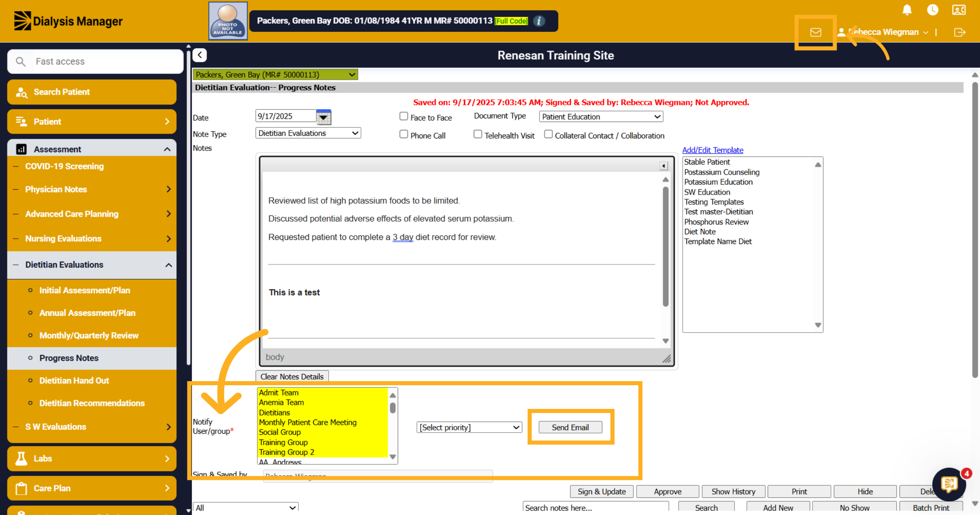This screenshot has width=980, height=515.
Task: Enable the Telehealth Visit checkbox
Action: click(x=478, y=134)
